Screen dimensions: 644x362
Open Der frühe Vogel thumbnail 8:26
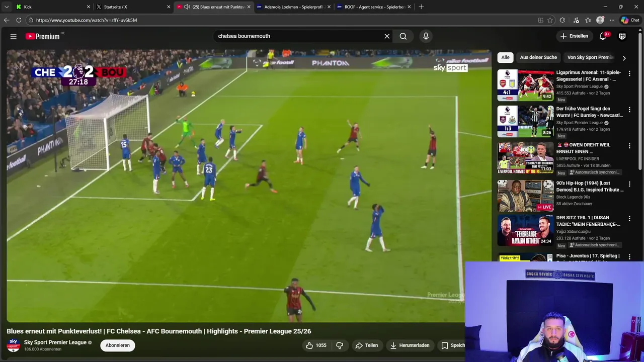525,122
